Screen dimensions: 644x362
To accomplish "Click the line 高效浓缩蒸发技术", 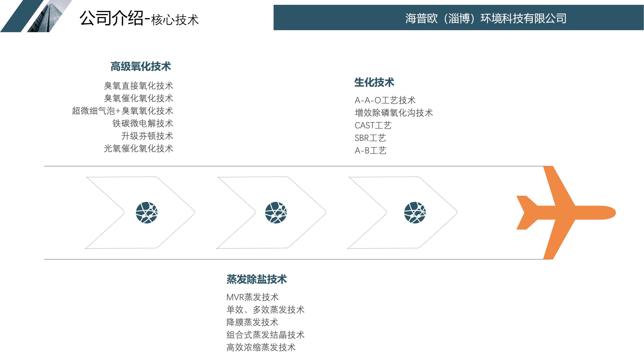I will (261, 347).
